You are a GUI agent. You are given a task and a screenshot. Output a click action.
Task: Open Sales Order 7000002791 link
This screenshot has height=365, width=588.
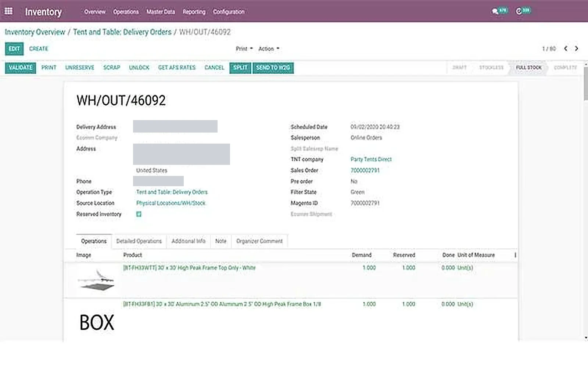pos(365,170)
